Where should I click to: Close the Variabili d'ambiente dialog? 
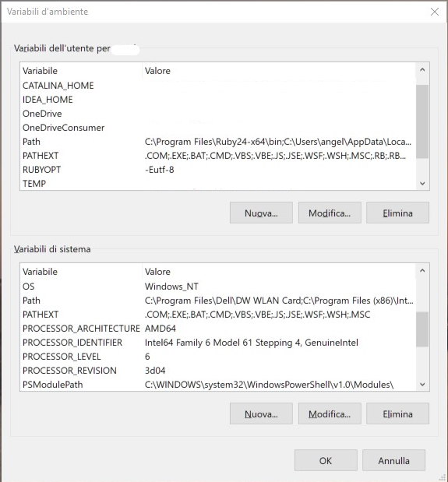tap(435, 12)
